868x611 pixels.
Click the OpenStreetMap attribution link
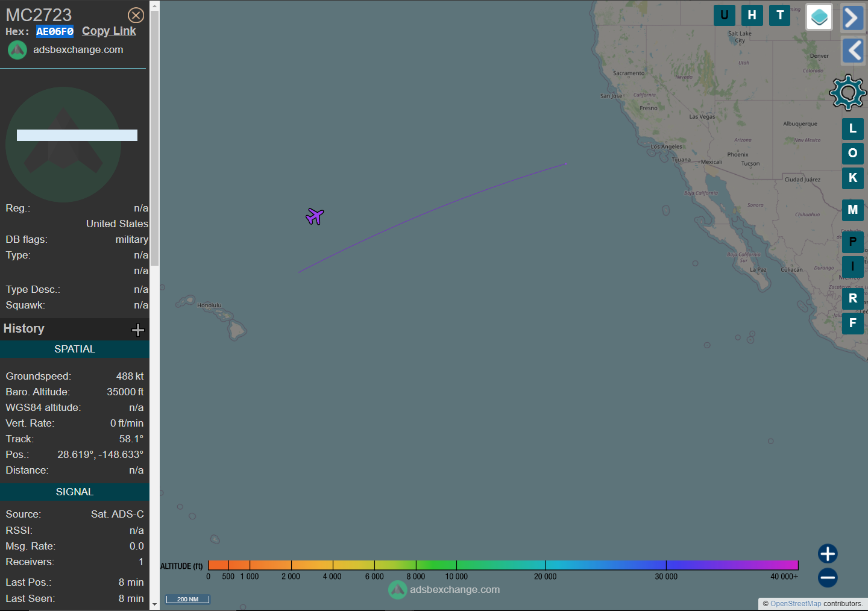tap(796, 604)
